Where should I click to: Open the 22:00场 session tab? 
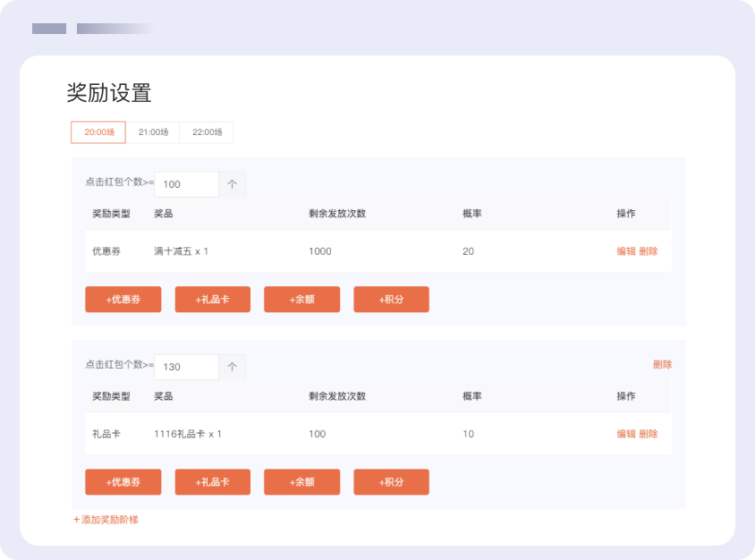[207, 132]
